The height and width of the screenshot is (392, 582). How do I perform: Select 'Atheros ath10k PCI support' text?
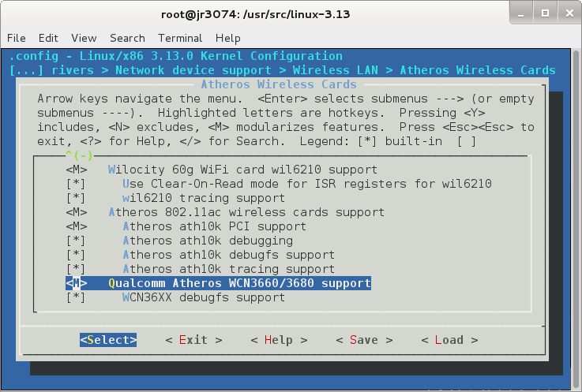215,226
